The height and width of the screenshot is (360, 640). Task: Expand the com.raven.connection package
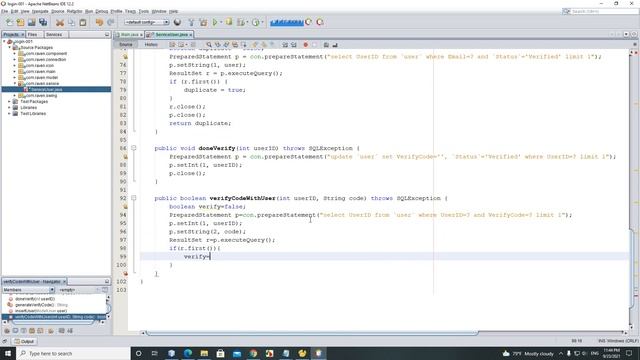[x=15, y=59]
